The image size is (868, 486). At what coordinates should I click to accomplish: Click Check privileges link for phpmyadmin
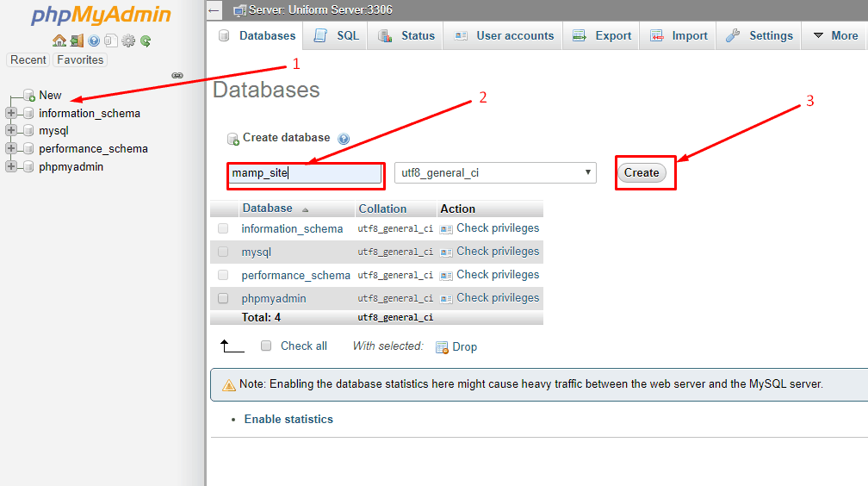coord(498,298)
